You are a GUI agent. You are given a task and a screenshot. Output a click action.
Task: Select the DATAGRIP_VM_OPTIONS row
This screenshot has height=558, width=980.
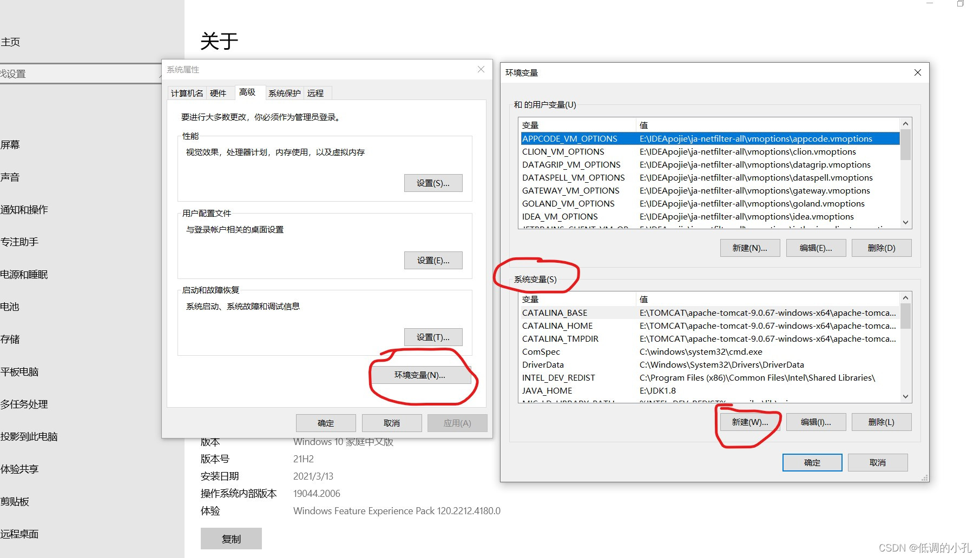pos(709,164)
